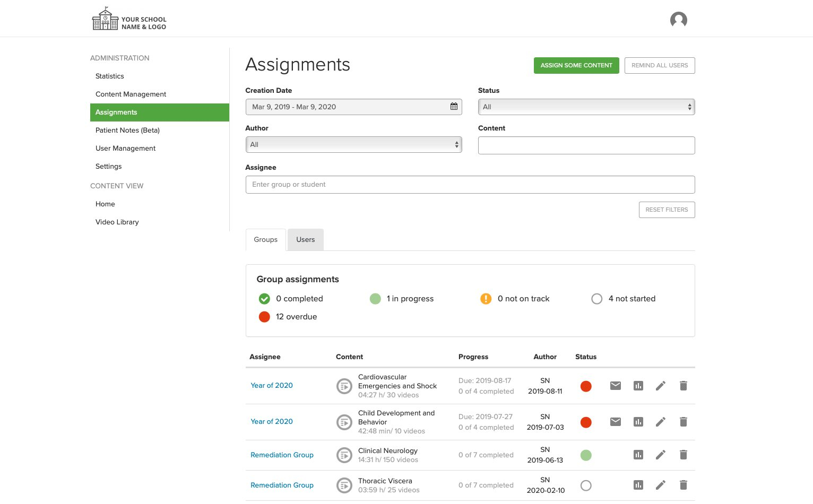813x504 pixels.
Task: Open the Status filter dropdown
Action: 586,107
